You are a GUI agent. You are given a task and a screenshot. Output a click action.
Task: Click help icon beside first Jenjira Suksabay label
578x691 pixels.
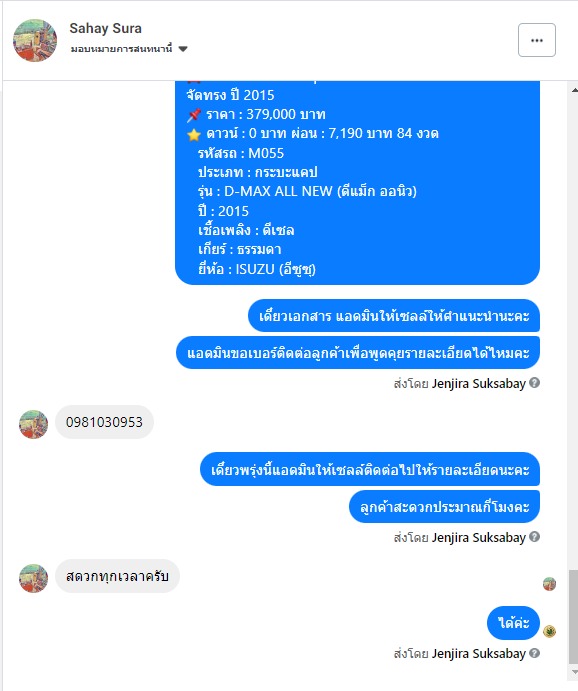[534, 383]
